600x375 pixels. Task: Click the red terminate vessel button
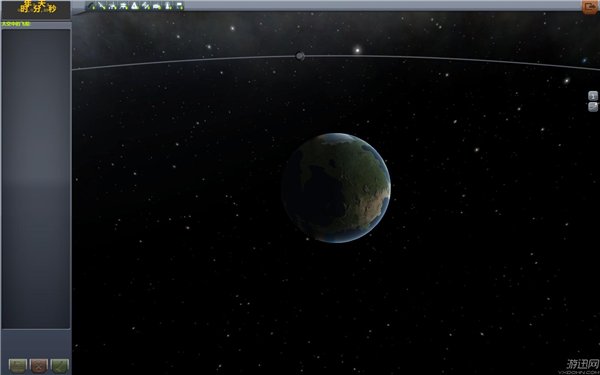(x=39, y=365)
